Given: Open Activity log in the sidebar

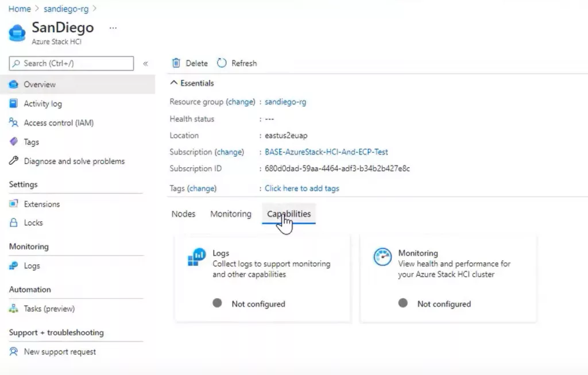Looking at the screenshot, I should point(42,104).
